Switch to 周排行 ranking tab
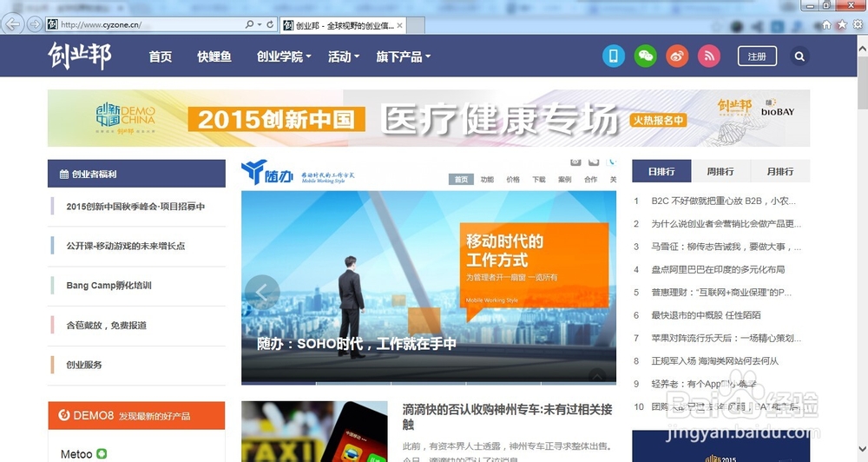This screenshot has width=868, height=462. pos(720,171)
